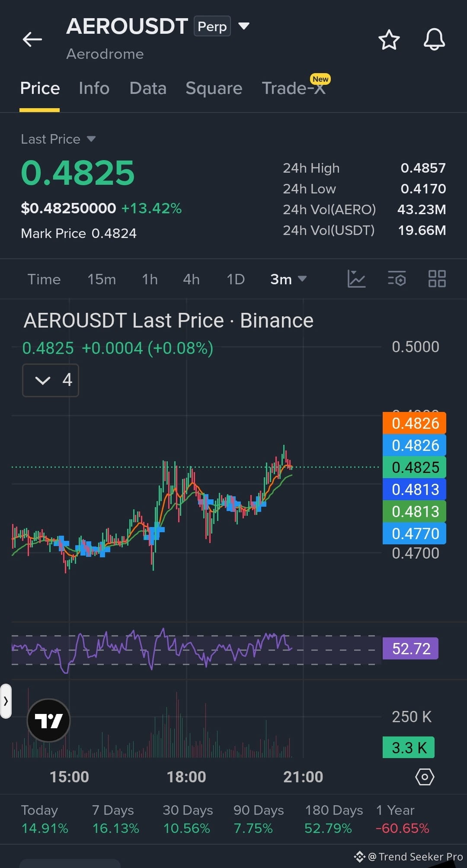Open the multi-chart grid layout icon
Image resolution: width=467 pixels, height=868 pixels.
437,279
